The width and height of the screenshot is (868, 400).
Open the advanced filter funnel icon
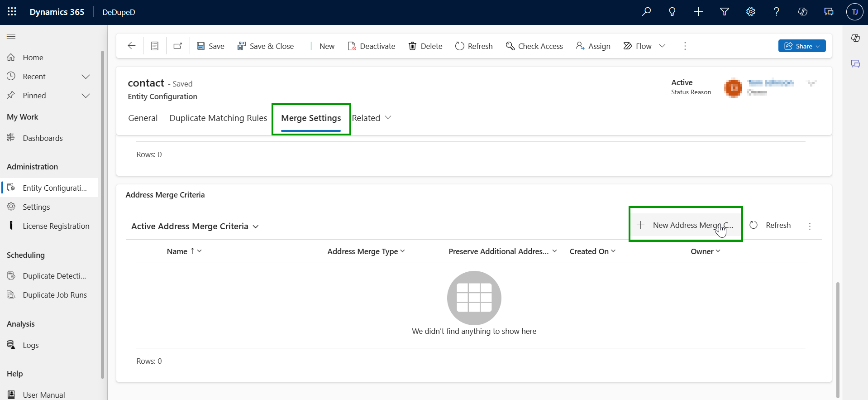(724, 12)
